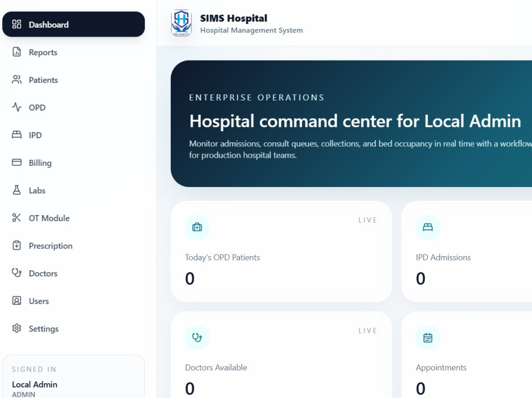The height and width of the screenshot is (398, 532).
Task: Click the IPD Admissions count value
Action: pyautogui.click(x=420, y=278)
